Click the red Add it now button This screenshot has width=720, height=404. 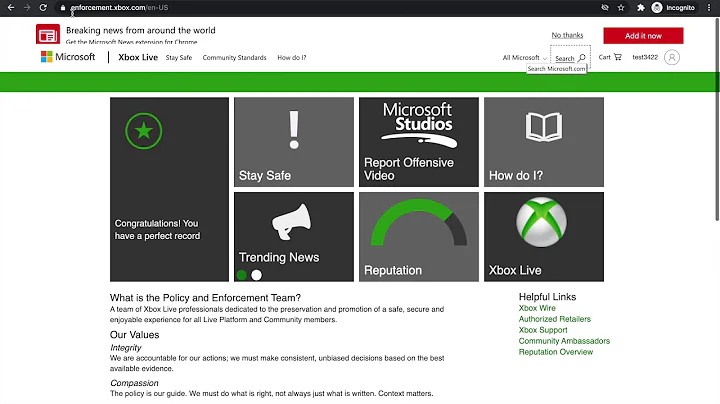pos(643,35)
